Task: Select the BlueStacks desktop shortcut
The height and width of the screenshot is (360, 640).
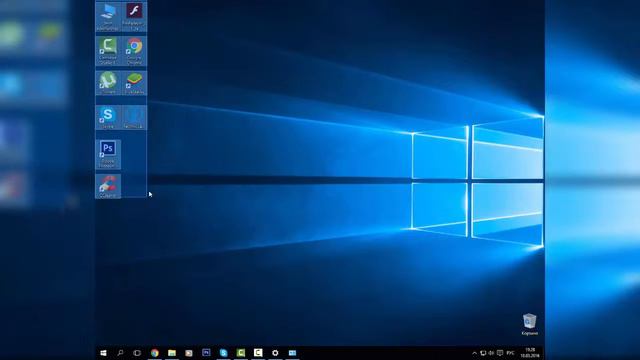Action: (134, 83)
